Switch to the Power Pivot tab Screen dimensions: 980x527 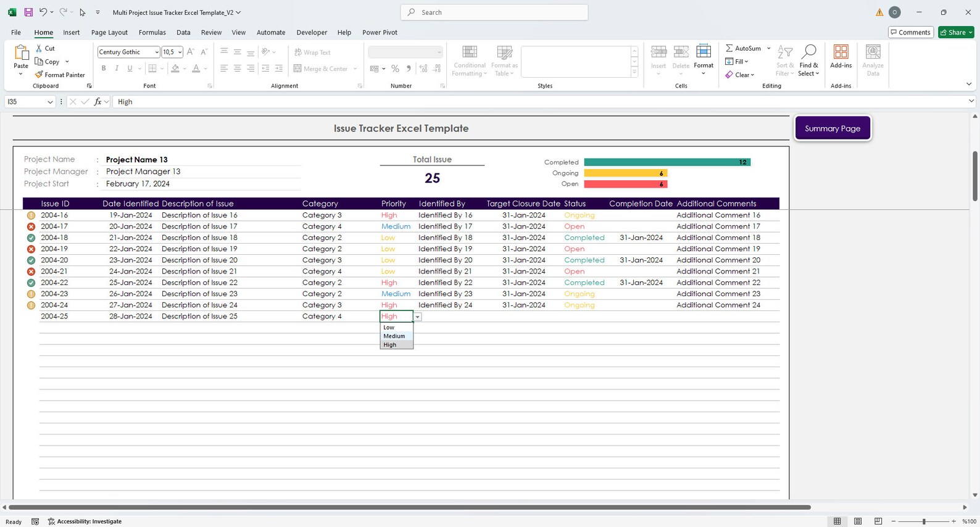[380, 32]
